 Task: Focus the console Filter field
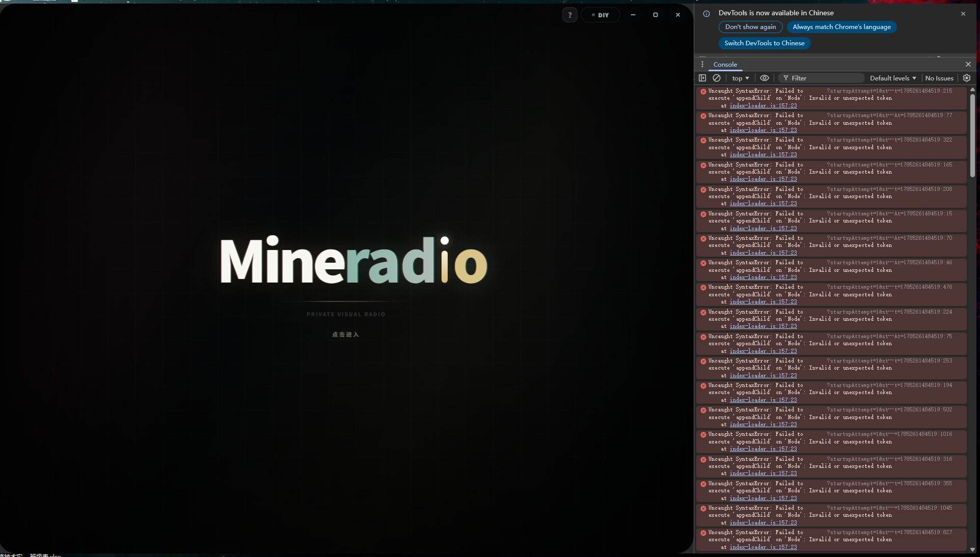tap(822, 78)
